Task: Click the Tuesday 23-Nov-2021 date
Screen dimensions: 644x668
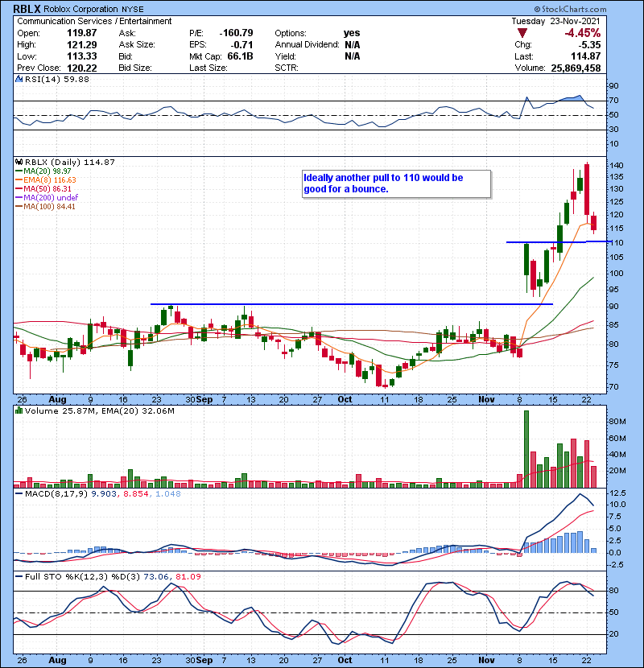Action: (x=555, y=21)
